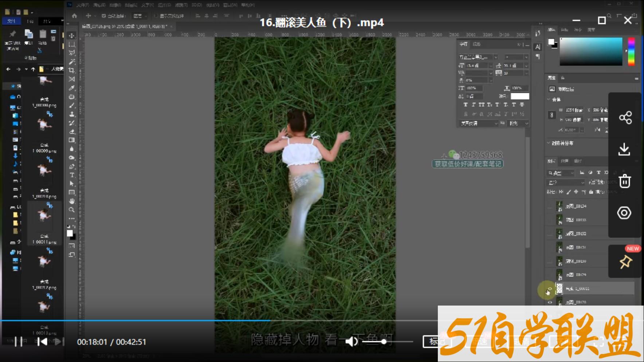The width and height of the screenshot is (644, 362).
Task: Select the Brush tool
Action: tap(72, 106)
